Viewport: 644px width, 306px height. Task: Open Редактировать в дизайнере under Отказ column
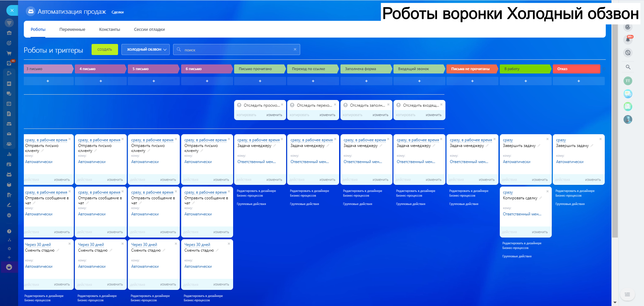[x=575, y=193]
